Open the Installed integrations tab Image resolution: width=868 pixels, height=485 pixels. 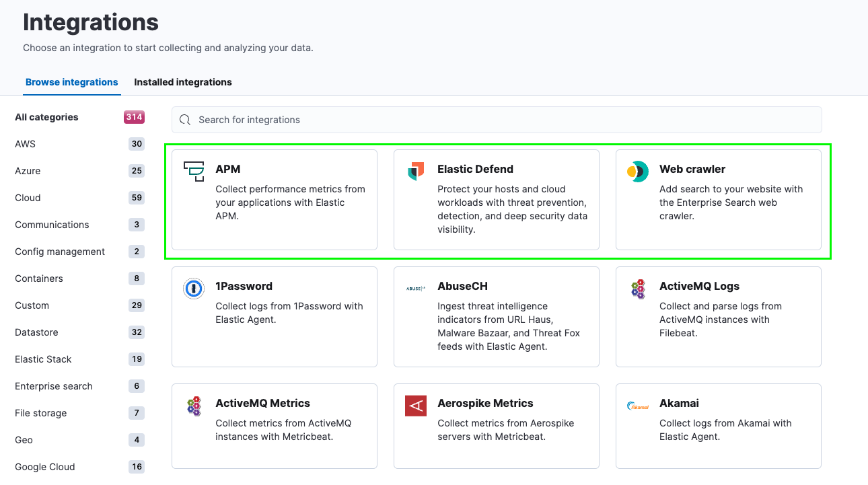(183, 82)
